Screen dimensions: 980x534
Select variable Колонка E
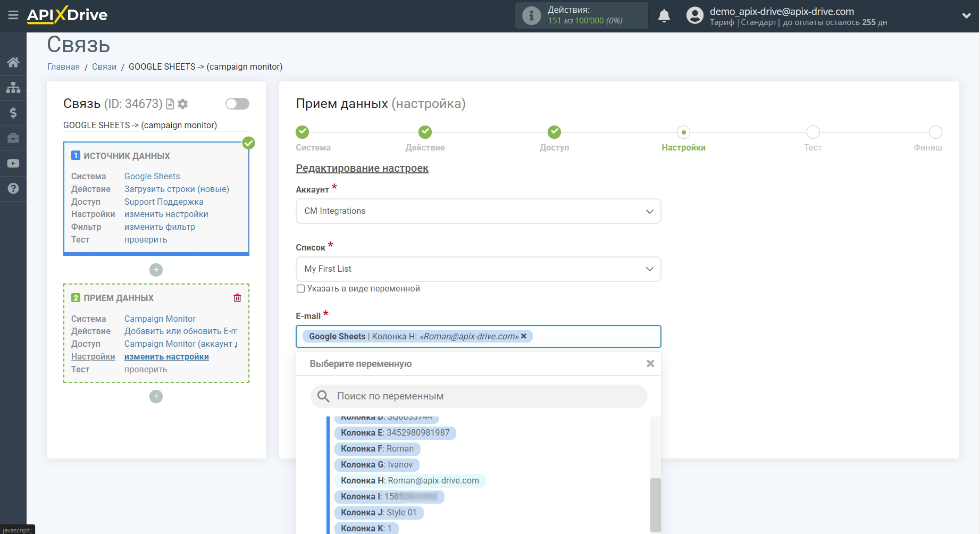(395, 433)
